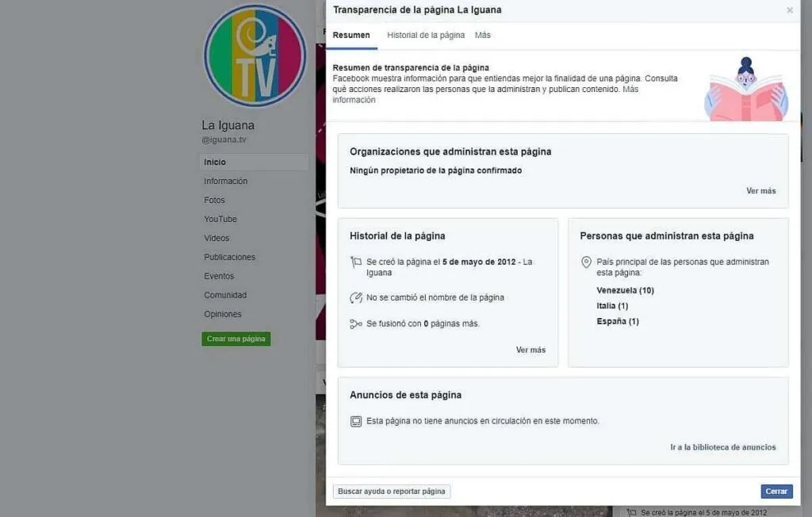Open 'Ir a la biblioteca de anuncios' link
Viewport: 812px width, 517px height.
[722, 447]
